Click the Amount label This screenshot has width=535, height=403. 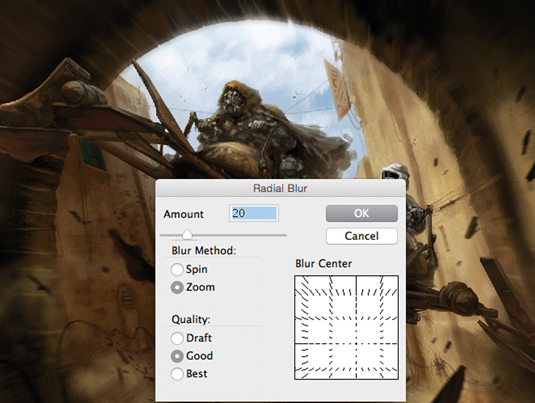pos(183,214)
